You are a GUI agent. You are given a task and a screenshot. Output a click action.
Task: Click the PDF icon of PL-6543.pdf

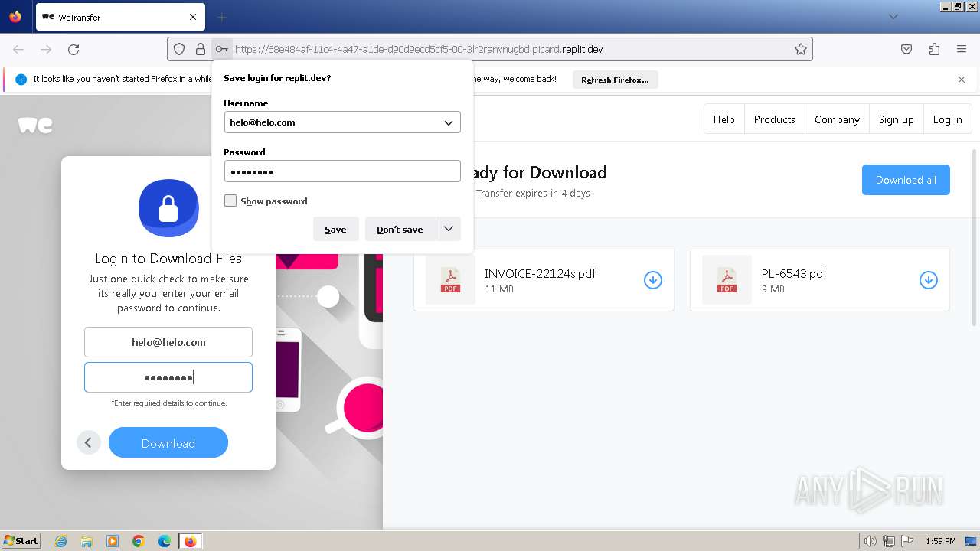(727, 280)
